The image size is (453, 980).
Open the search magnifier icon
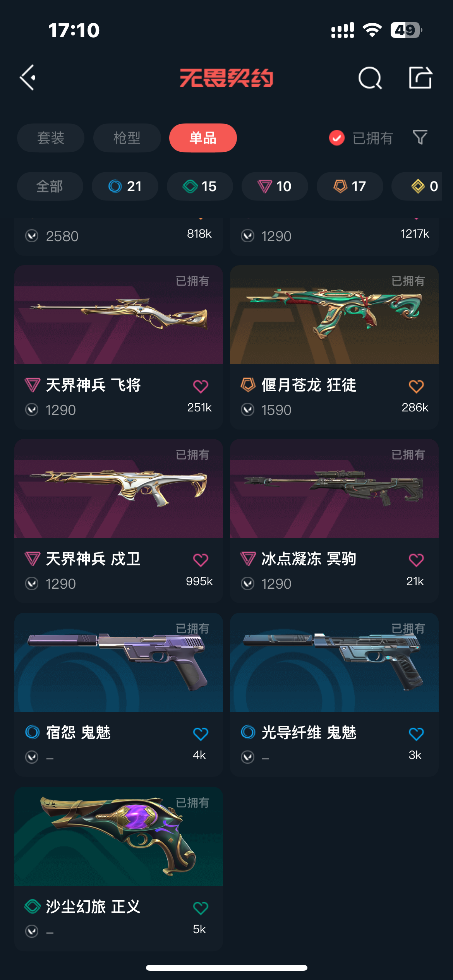370,78
